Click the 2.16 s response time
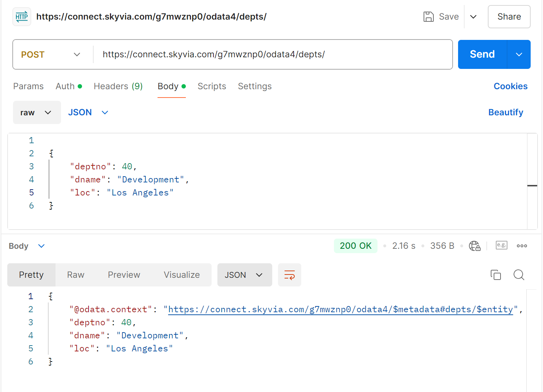543x392 pixels. tap(404, 246)
